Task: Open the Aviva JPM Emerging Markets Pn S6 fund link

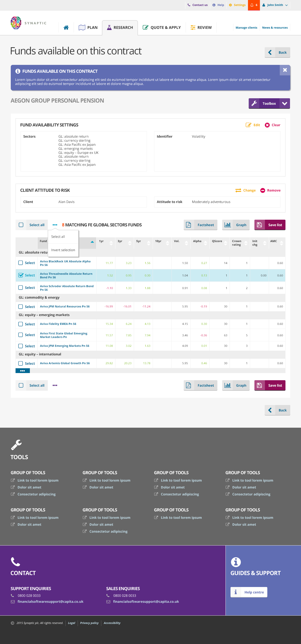Action: point(64,346)
